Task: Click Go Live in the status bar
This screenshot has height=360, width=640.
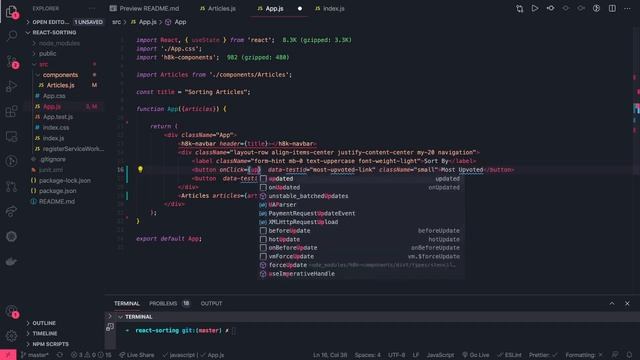Action: (476, 355)
